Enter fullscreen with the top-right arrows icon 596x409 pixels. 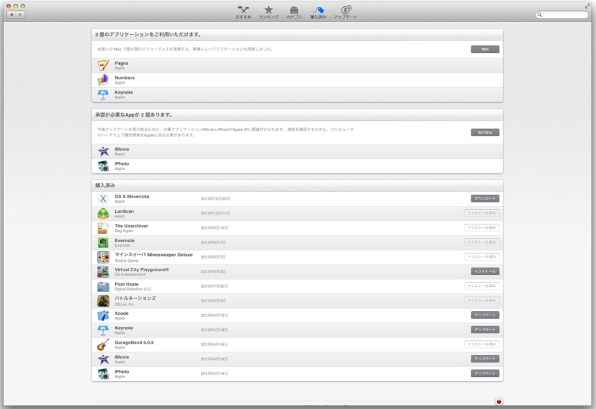(x=588, y=6)
